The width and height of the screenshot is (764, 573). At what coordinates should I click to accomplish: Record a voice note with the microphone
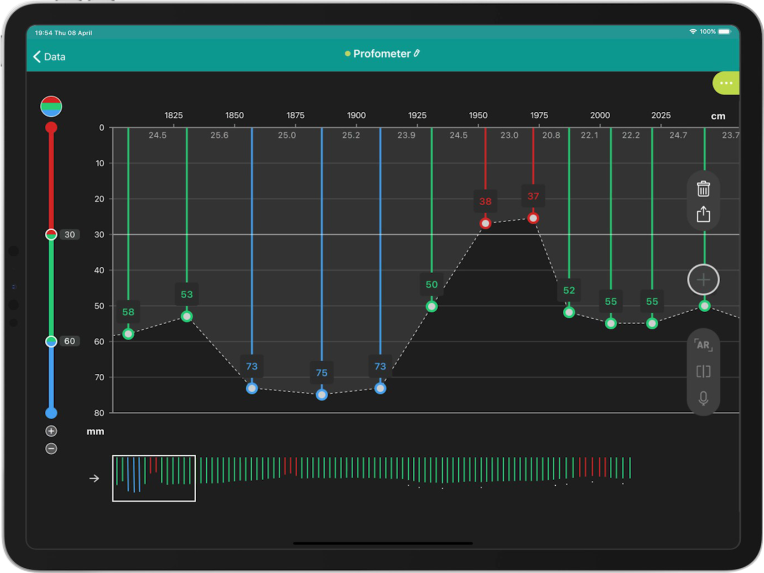pos(703,398)
